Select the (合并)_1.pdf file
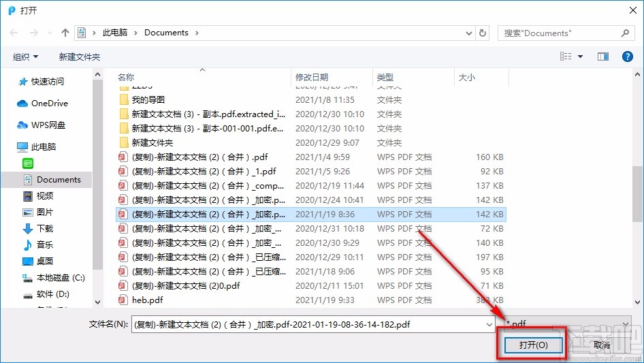 click(x=311, y=172)
